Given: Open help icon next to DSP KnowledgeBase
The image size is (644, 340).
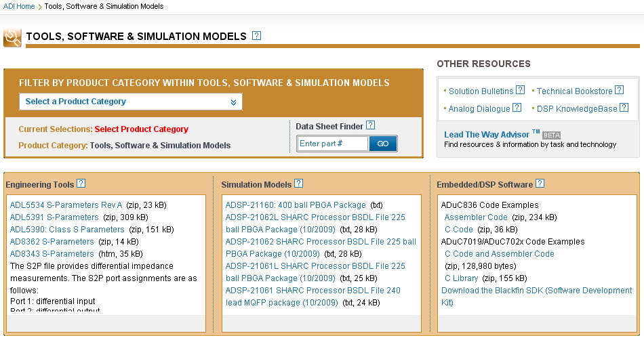Looking at the screenshot, I should click(624, 108).
